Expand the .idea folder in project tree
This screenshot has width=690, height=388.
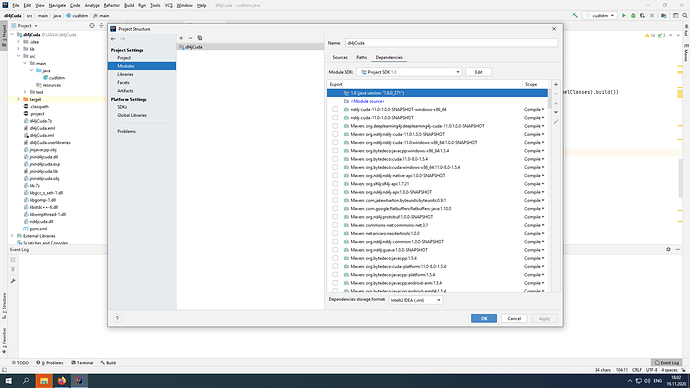[x=18, y=42]
